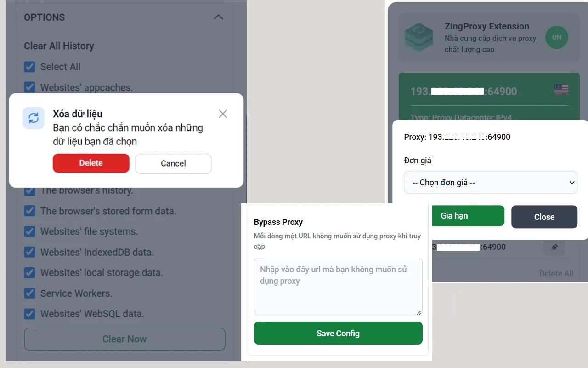Click the Save Config button

pyautogui.click(x=338, y=333)
